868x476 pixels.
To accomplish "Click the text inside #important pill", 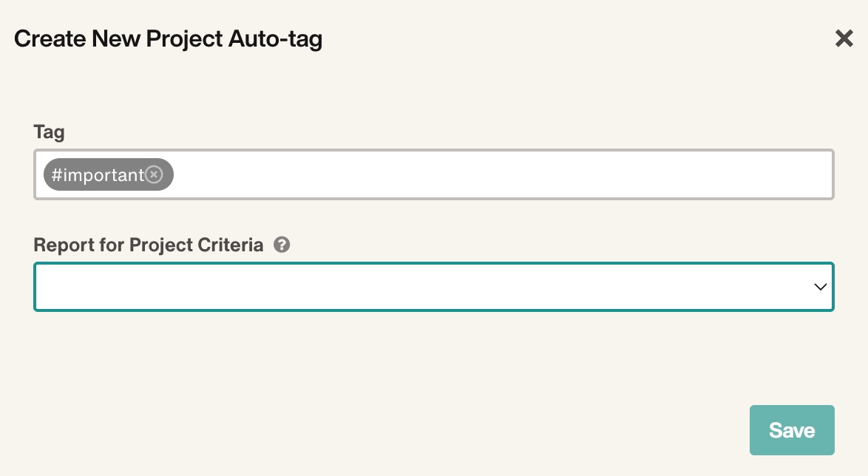I will click(x=98, y=175).
